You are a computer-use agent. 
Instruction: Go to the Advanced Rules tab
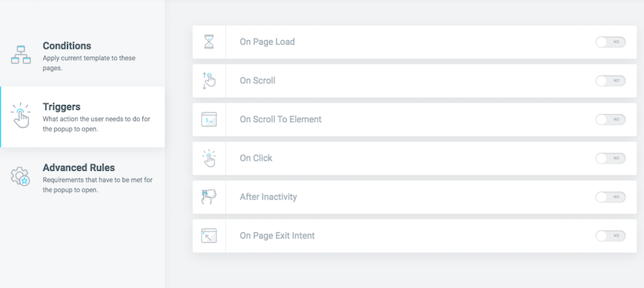82,178
